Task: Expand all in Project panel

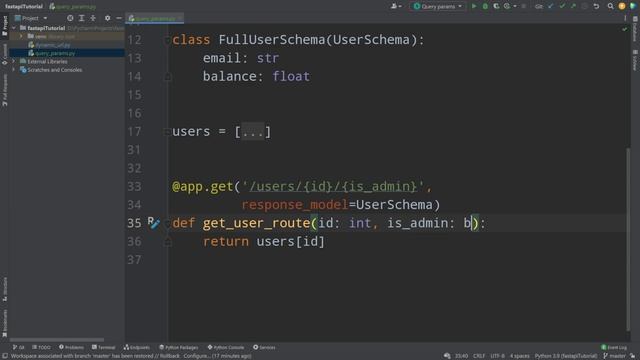Action: point(82,18)
